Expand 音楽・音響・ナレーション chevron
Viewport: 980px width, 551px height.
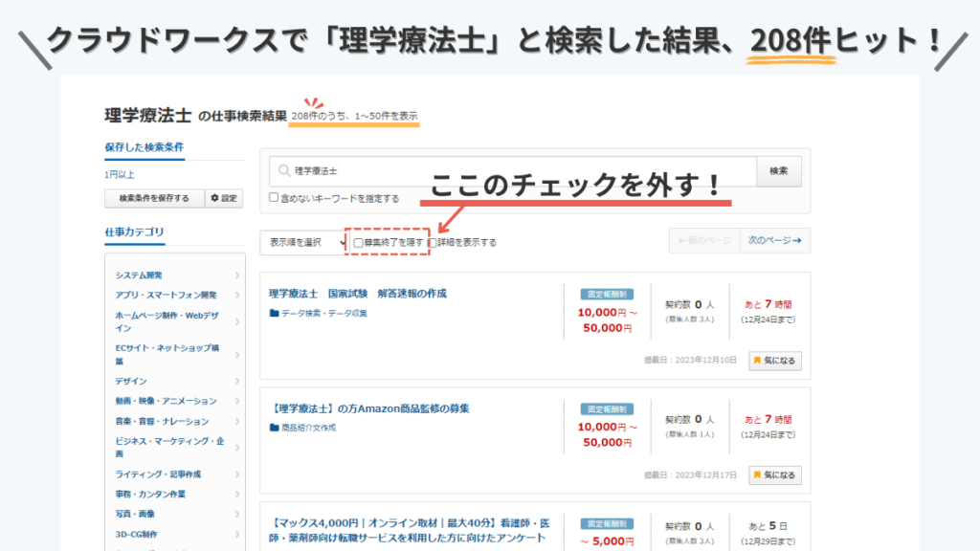237,421
